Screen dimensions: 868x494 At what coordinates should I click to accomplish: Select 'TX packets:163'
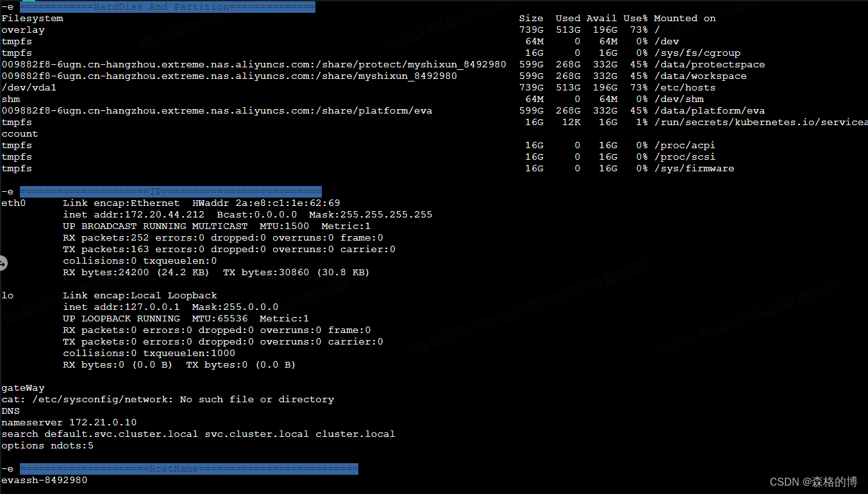[106, 250]
